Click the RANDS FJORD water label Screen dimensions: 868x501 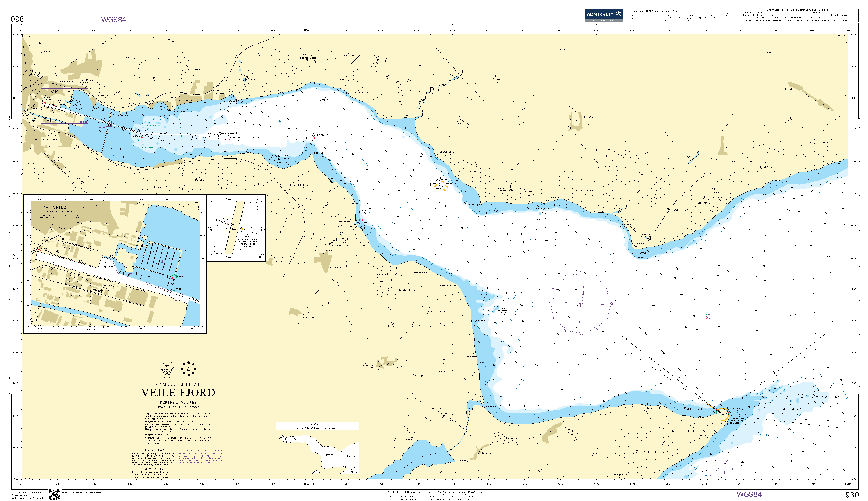coord(416,463)
